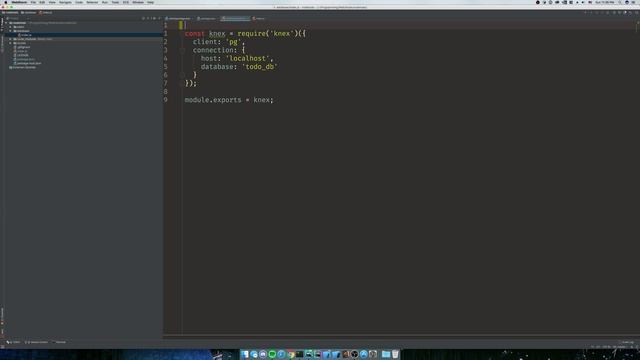Viewport: 640px width, 360px height.
Task: Open the Navigate menu
Action: point(65,2)
